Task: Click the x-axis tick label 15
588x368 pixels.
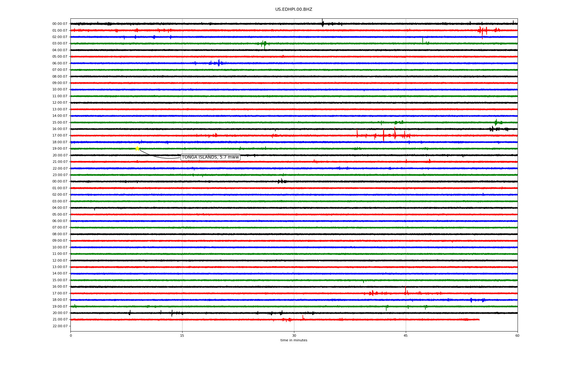Action: click(182, 335)
